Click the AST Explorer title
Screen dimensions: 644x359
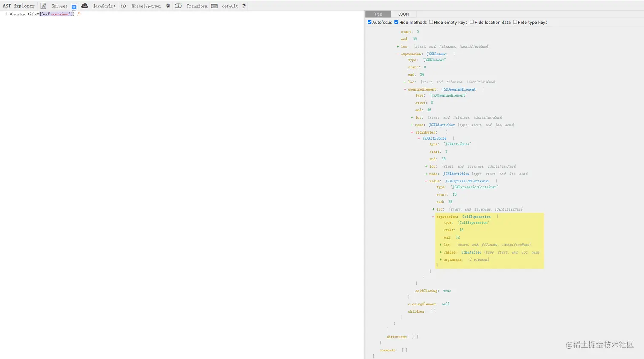coord(19,6)
